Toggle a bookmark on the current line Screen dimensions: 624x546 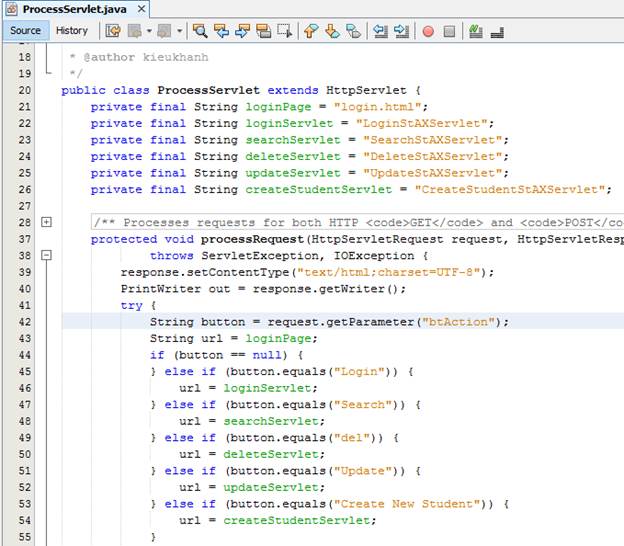tap(353, 31)
